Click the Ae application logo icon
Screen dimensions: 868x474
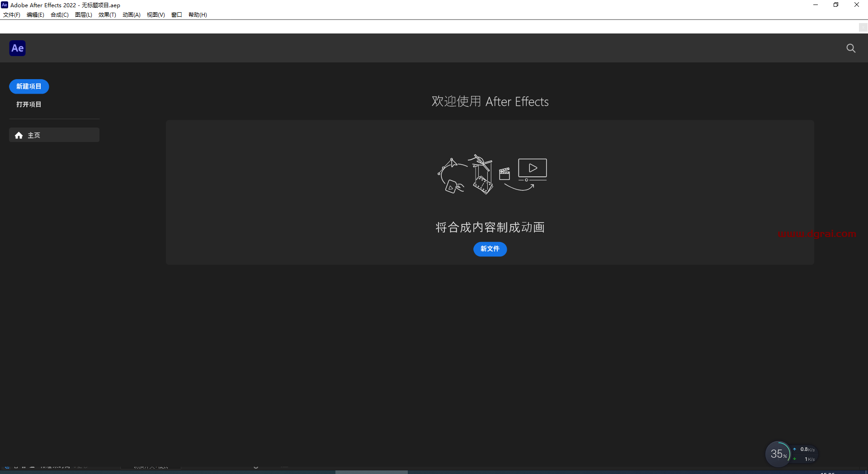[17, 48]
